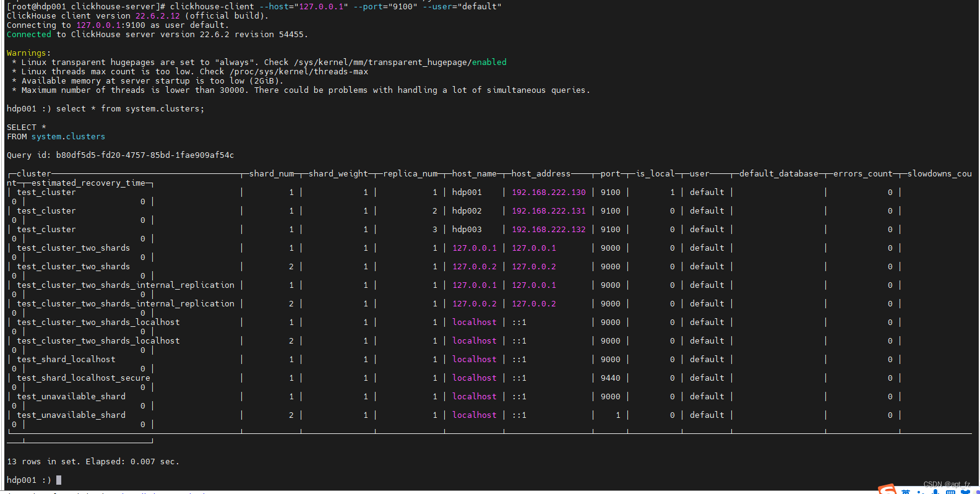The width and height of the screenshot is (980, 494).
Task: Click the 'Available memory at server startup' warning
Action: 148,81
